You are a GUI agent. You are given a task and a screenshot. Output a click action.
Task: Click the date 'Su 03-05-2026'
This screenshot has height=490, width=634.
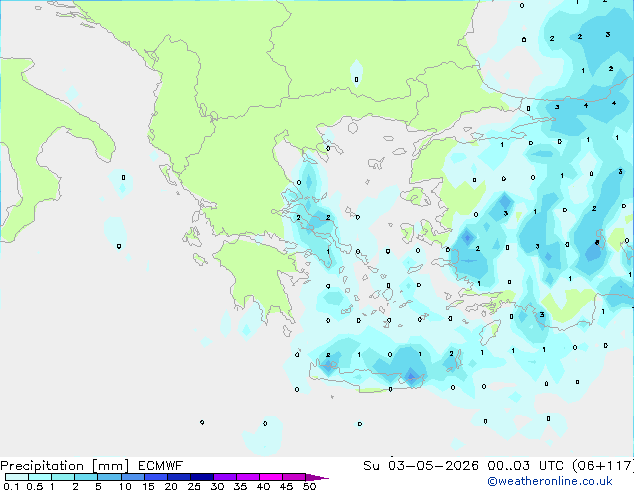click(421, 466)
